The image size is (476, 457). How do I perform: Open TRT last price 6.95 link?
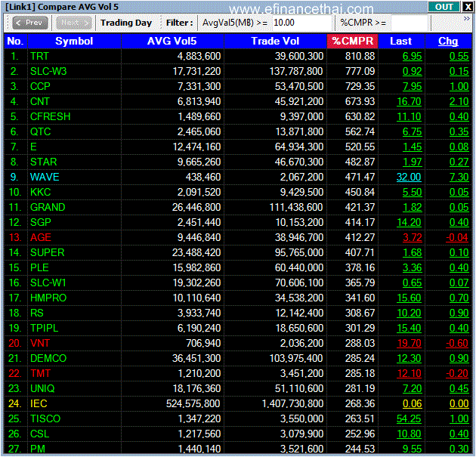[x=413, y=57]
